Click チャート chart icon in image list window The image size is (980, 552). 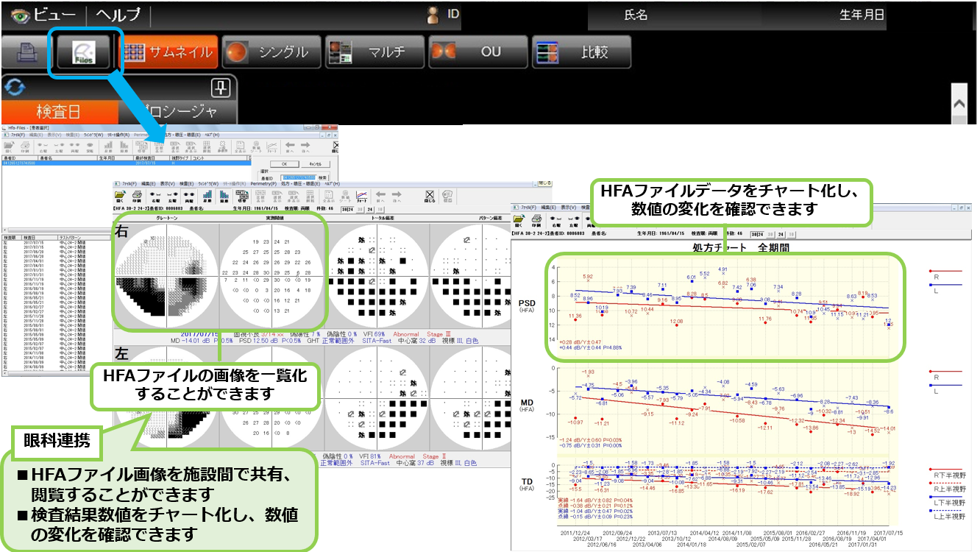point(361,196)
